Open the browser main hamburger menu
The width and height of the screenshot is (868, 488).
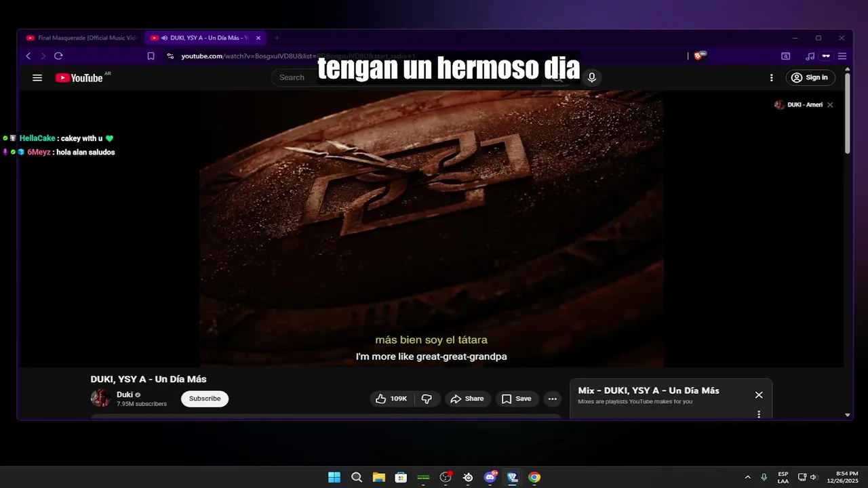pyautogui.click(x=842, y=56)
